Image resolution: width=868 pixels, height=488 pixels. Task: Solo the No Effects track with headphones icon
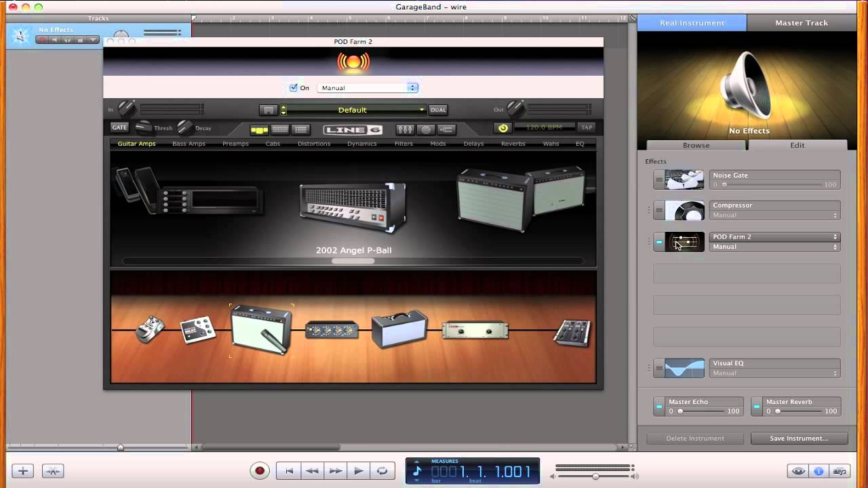click(67, 40)
